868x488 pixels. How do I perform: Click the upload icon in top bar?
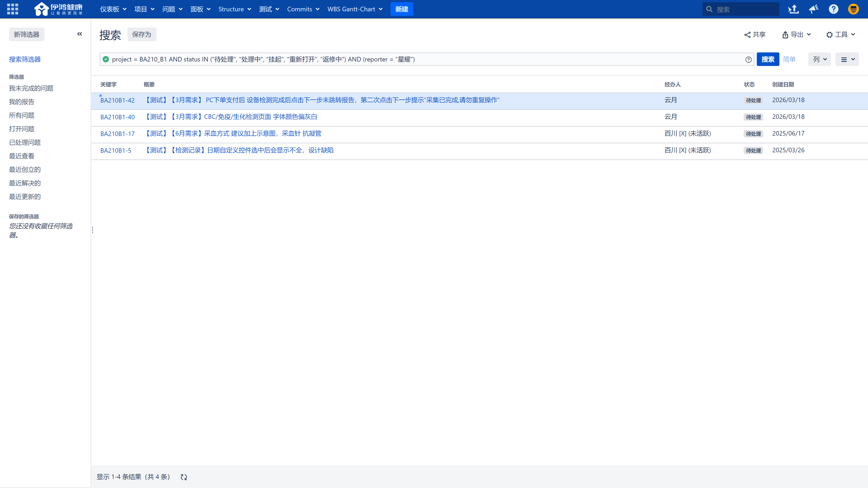pyautogui.click(x=793, y=9)
